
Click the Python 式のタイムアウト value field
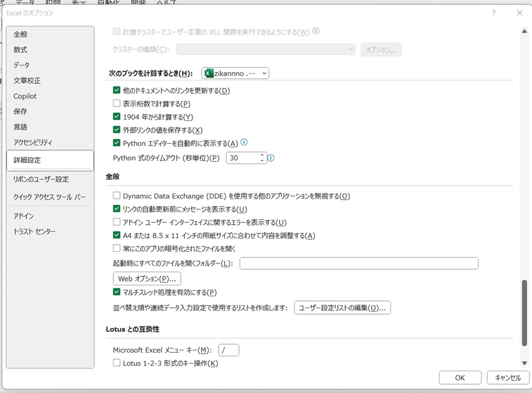pos(243,158)
